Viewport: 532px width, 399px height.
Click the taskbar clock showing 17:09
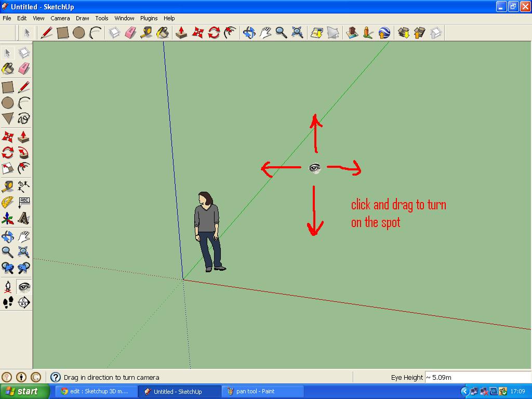518,392
